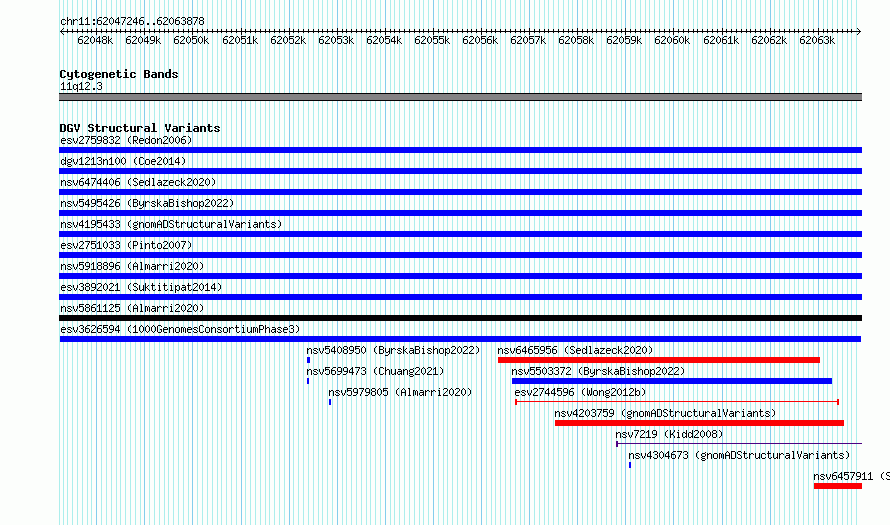Click the 62060k ruler tick label
This screenshot has width=890, height=525.
click(x=671, y=40)
